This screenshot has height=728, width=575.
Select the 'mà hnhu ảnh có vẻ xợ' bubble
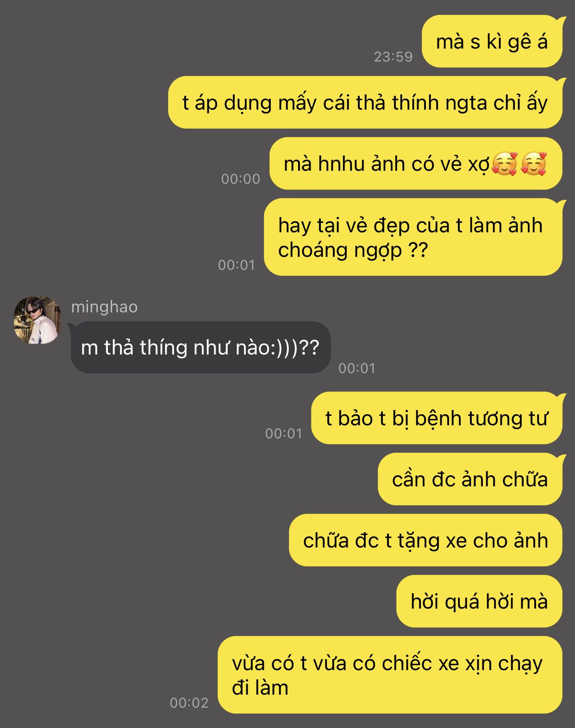[x=416, y=163]
